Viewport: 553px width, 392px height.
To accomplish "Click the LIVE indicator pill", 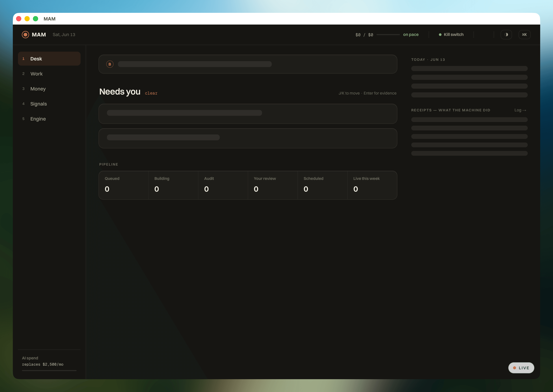I will click(x=521, y=368).
